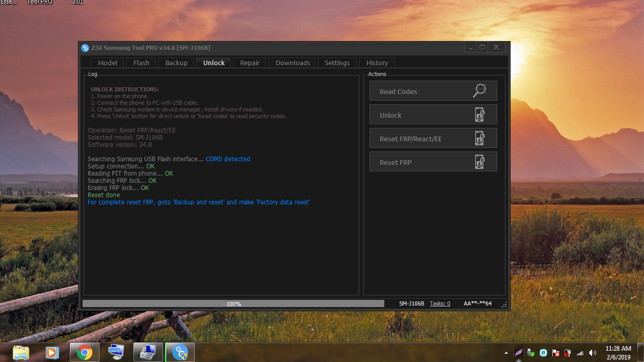Click the 'UNLOCK INSTRUCTIONS:' heading
The width and height of the screenshot is (644, 362).
(125, 89)
